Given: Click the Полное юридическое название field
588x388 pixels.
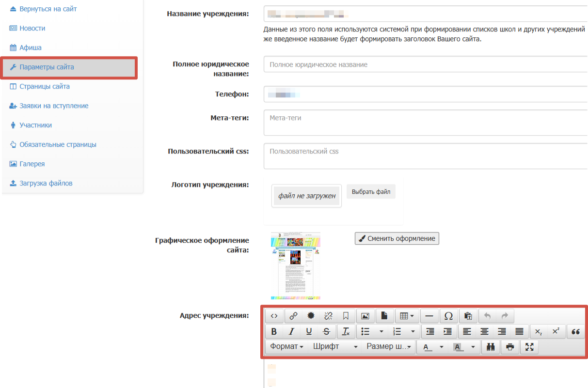Looking at the screenshot, I should (x=426, y=64).
